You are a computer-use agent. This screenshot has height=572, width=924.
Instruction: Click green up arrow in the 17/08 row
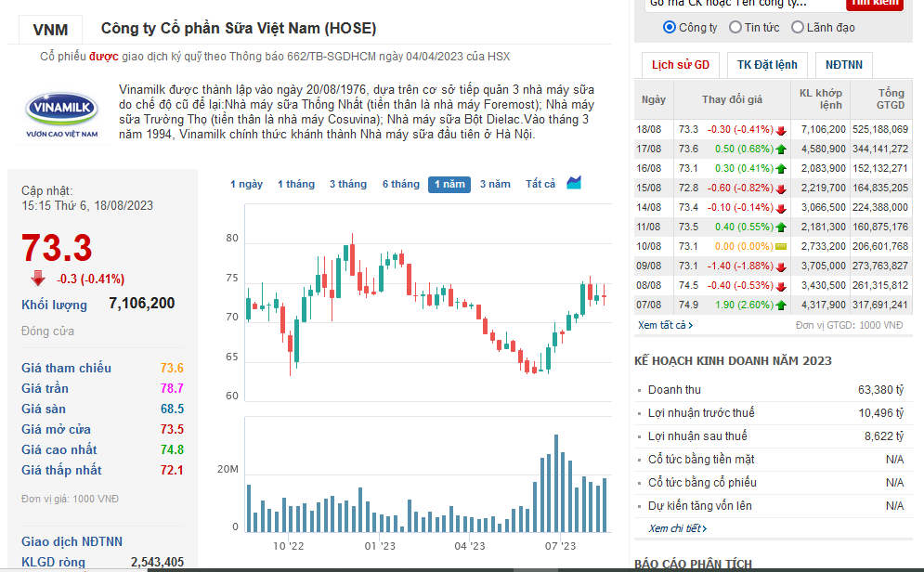click(x=781, y=149)
